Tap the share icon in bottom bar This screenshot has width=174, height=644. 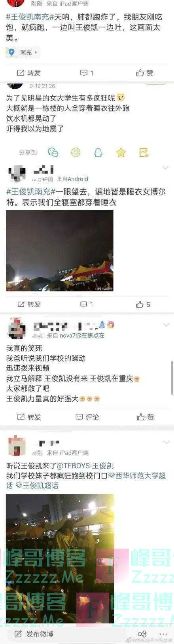pos(142,634)
